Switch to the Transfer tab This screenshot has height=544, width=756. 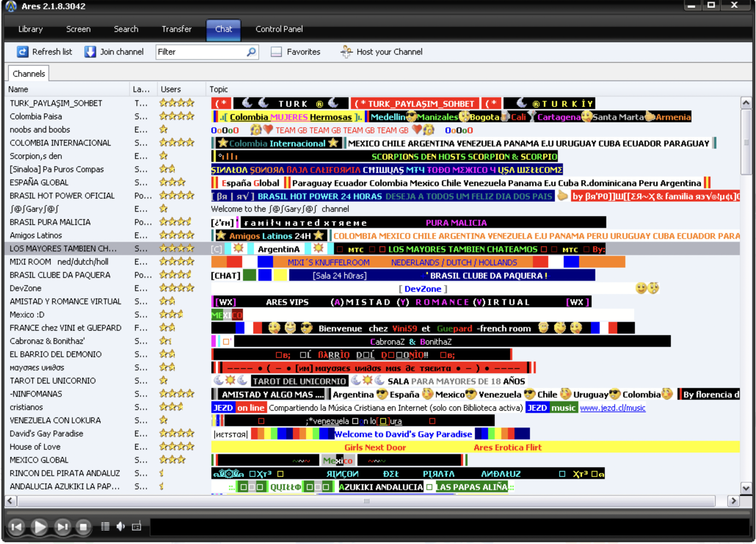coord(177,29)
